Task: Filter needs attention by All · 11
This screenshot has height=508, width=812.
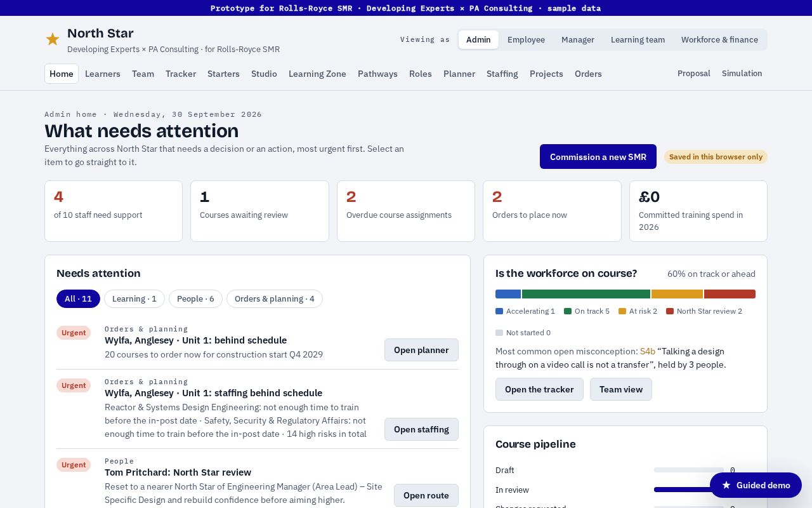Action: coord(78,298)
